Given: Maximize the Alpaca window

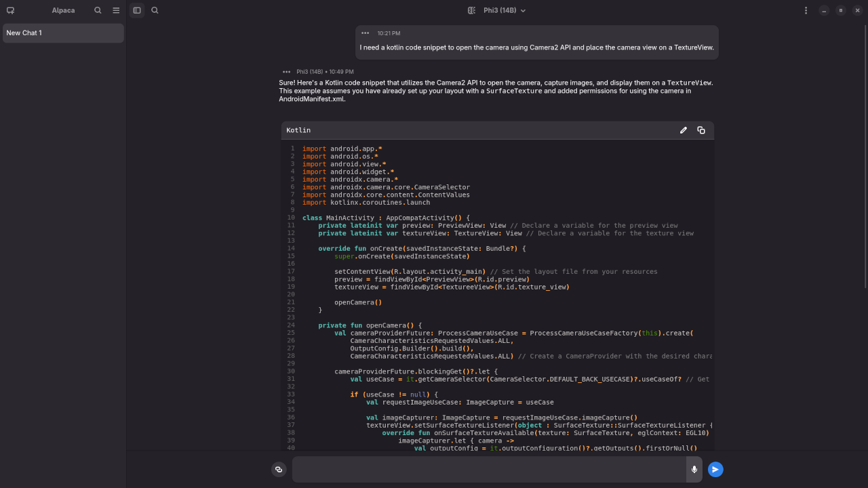Looking at the screenshot, I should pos(841,10).
